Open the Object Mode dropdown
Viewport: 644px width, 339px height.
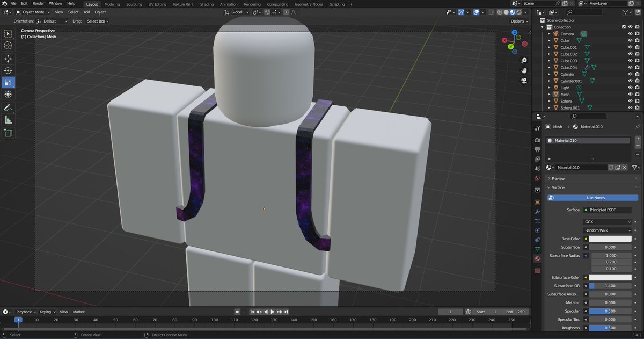pos(33,12)
